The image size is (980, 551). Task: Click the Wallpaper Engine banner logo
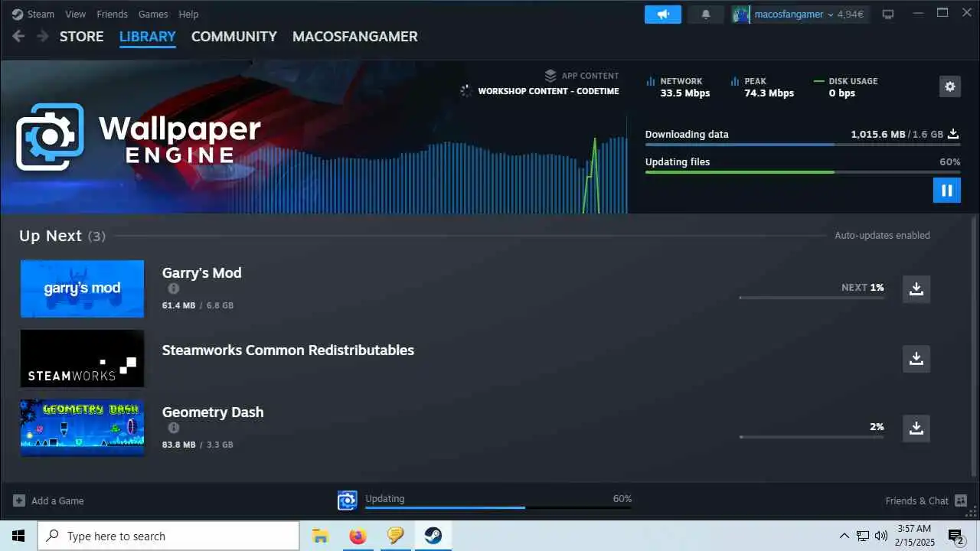click(x=139, y=137)
